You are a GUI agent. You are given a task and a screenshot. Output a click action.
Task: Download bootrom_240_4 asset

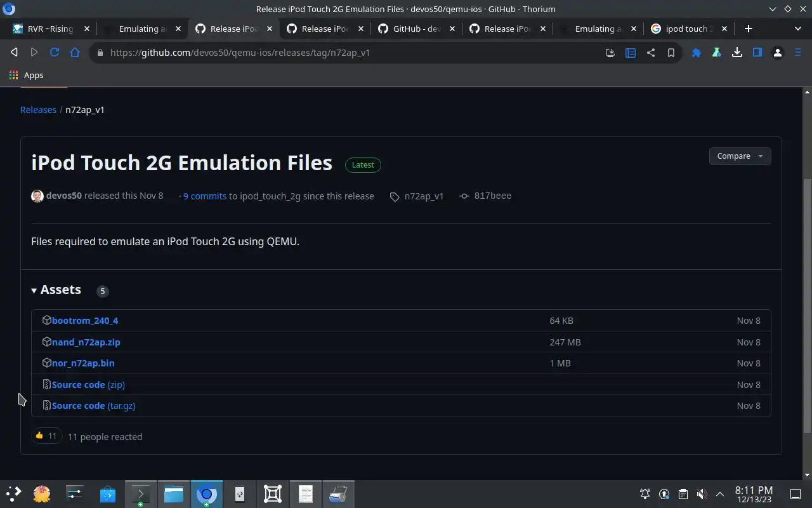coord(85,321)
